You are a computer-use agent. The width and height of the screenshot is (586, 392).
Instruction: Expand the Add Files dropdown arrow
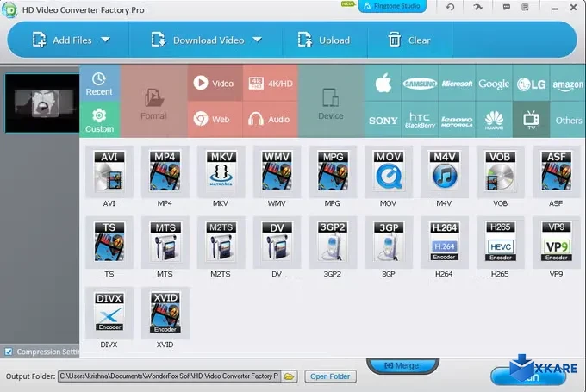click(x=106, y=40)
